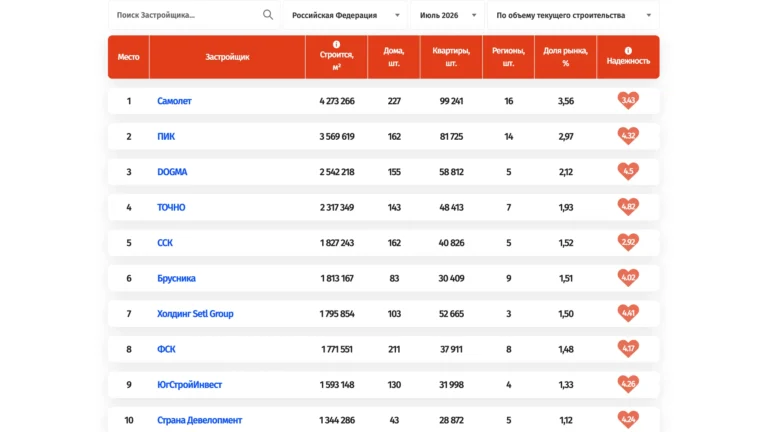Click the apartments count 81 725

click(451, 137)
